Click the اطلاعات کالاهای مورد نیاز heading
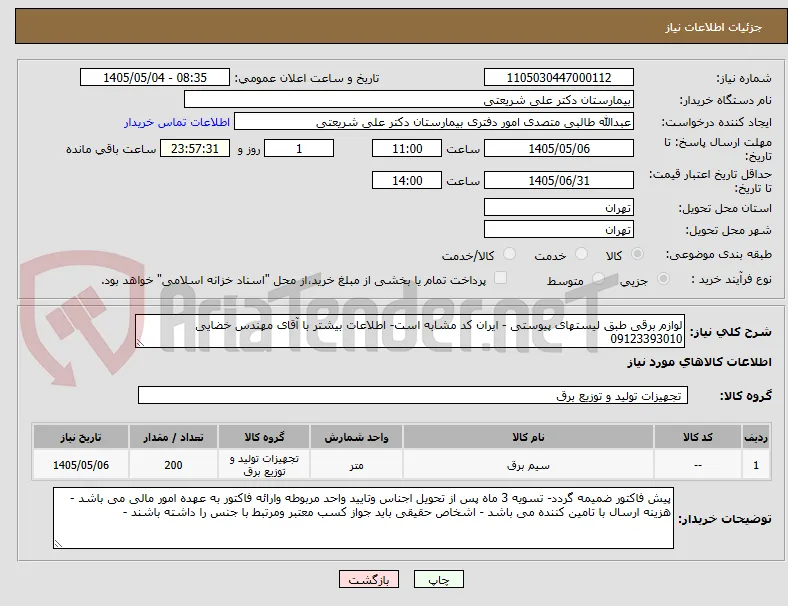Viewport: 788px width, 606px height. (x=699, y=362)
